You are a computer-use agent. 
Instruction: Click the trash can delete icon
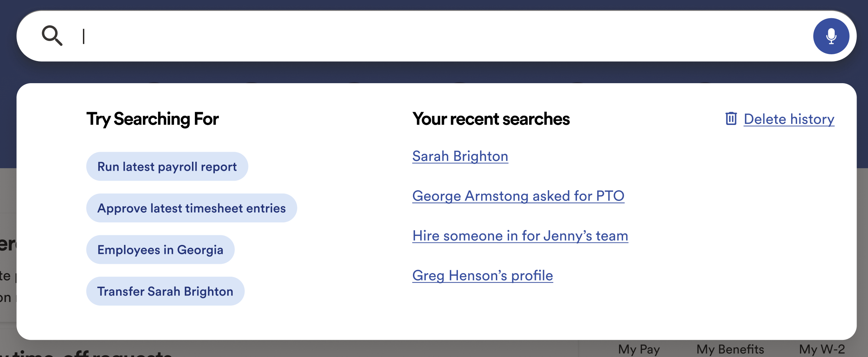coord(731,119)
